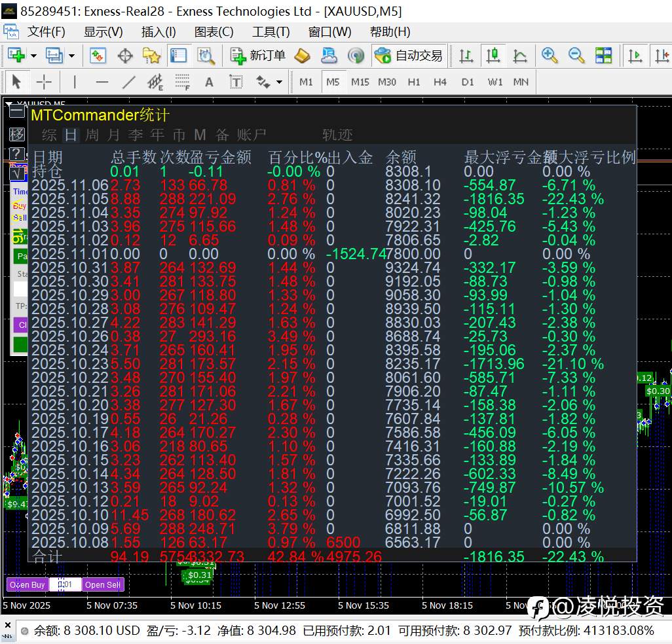Switch to M30 timeframe
The height and width of the screenshot is (644, 672).
click(387, 82)
